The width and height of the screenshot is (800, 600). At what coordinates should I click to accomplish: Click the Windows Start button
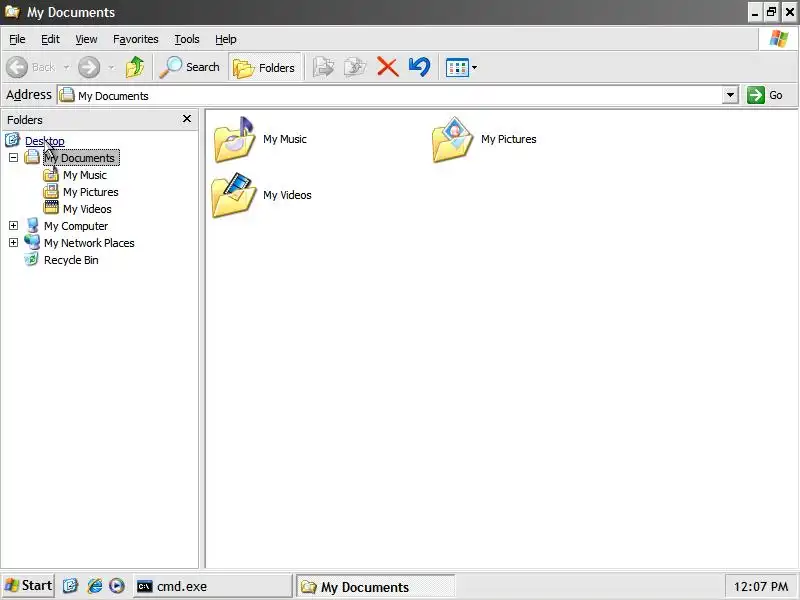click(28, 585)
